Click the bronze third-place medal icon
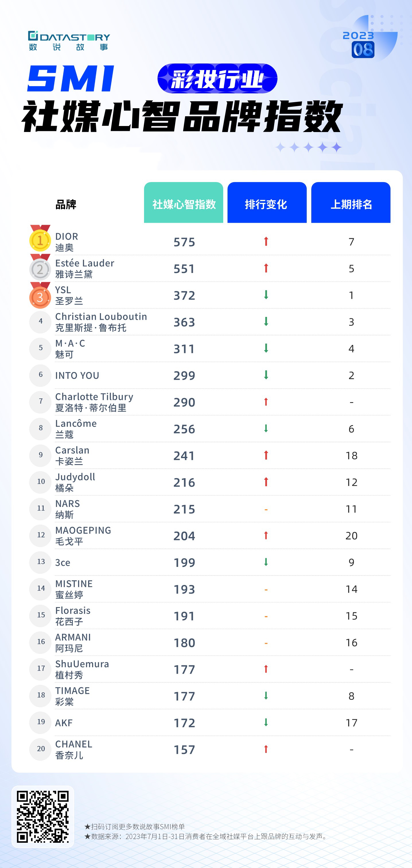 40,296
